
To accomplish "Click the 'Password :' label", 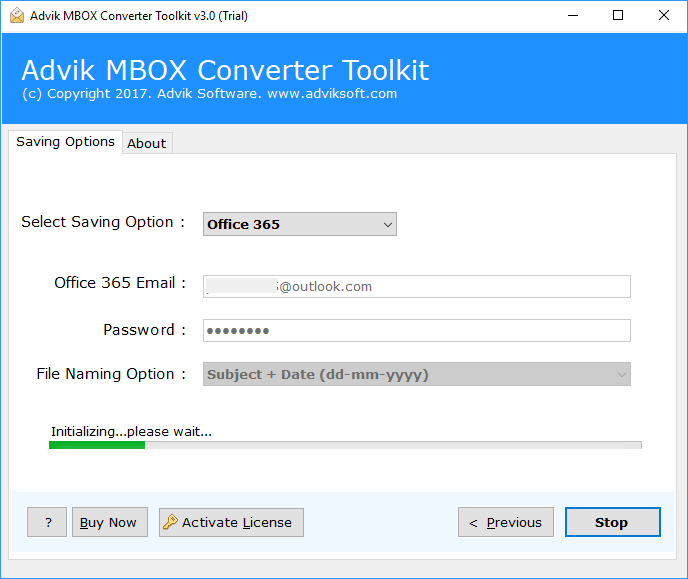I will [x=145, y=330].
